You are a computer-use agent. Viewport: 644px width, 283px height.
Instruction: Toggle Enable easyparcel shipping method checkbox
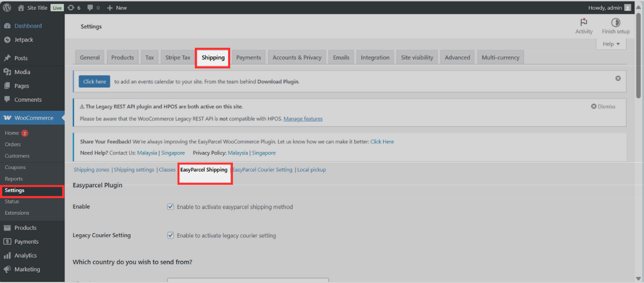pyautogui.click(x=171, y=207)
